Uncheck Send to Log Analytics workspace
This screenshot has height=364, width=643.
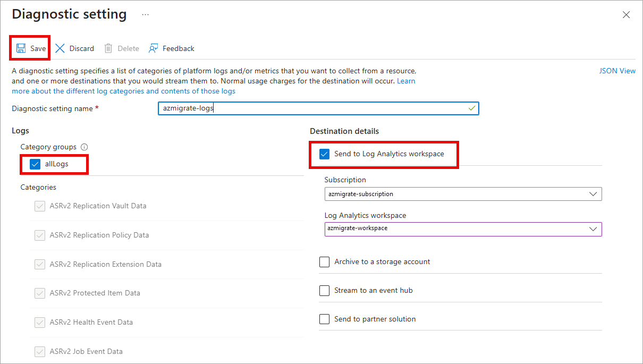pos(325,154)
